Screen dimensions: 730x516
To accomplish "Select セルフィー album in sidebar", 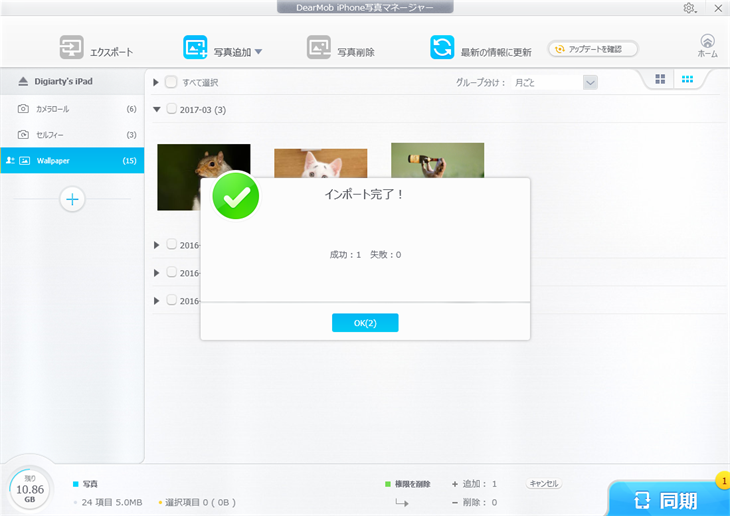I will click(x=50, y=134).
